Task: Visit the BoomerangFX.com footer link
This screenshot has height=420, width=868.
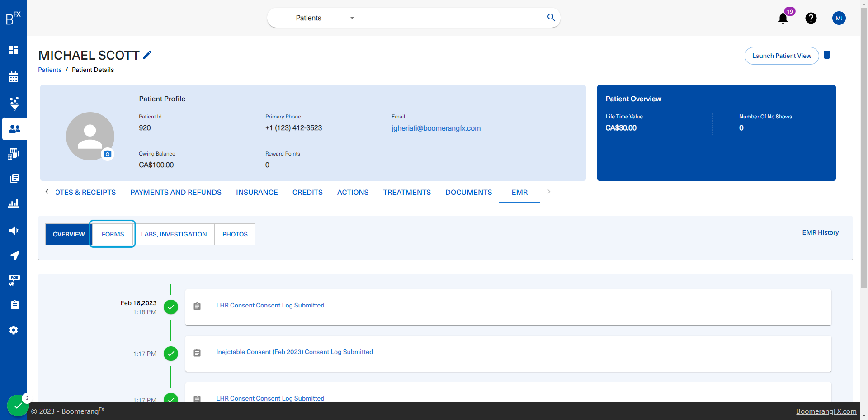Action: [826, 411]
